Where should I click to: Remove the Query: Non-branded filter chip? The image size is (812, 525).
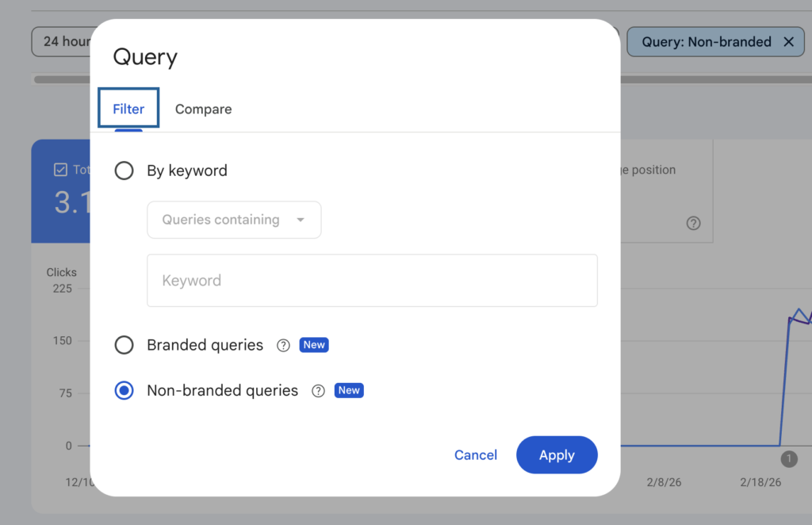point(787,41)
